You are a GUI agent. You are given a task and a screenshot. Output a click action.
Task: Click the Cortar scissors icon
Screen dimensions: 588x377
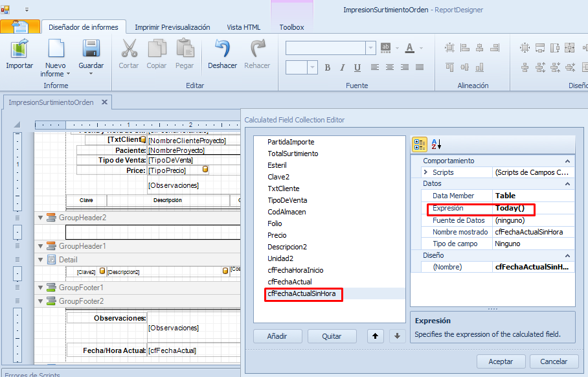pos(129,49)
